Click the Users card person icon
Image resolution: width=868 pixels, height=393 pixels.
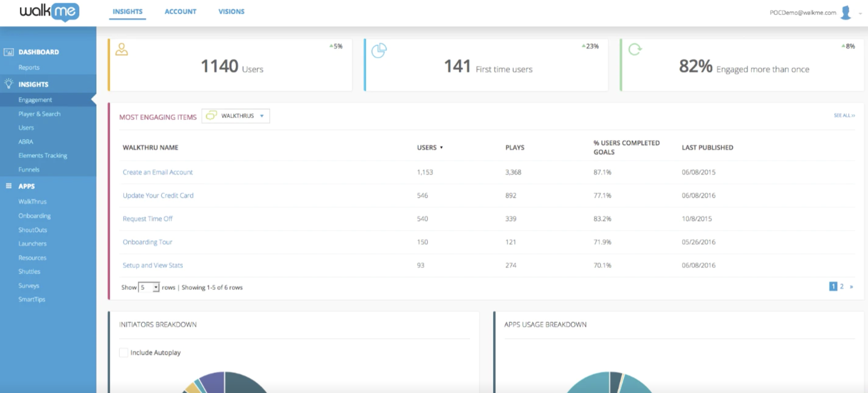[x=122, y=50]
